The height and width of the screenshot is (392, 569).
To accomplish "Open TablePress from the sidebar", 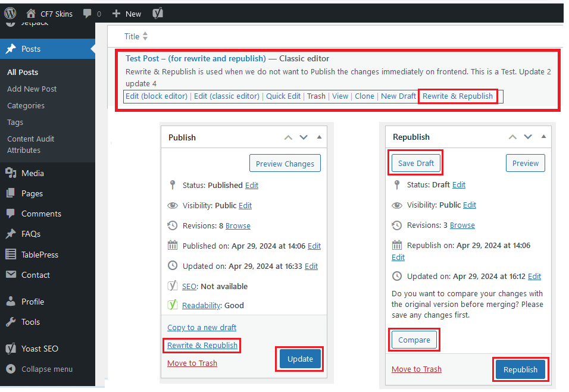I will [39, 255].
